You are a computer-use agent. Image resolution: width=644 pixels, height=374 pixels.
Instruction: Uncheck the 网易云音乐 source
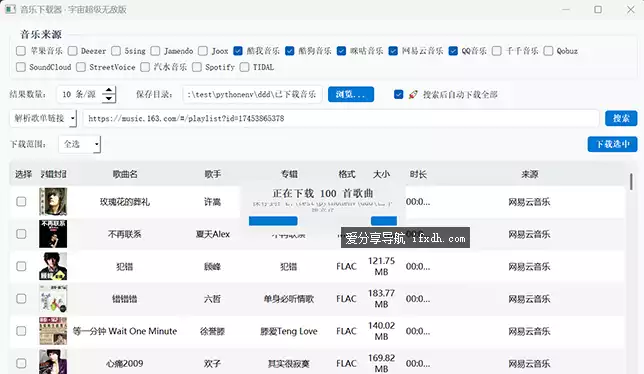[x=393, y=51]
